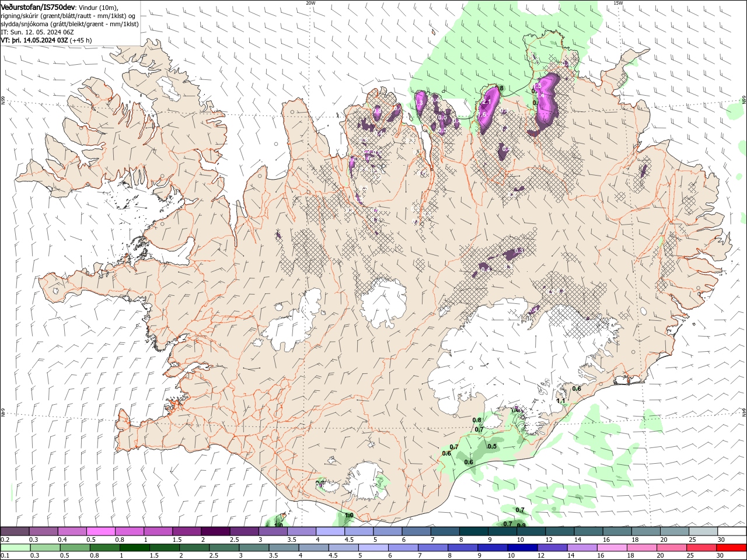The width and height of the screenshot is (747, 560).
Task: Select the snow-scale swatch starting at 12
Action: tap(560, 531)
